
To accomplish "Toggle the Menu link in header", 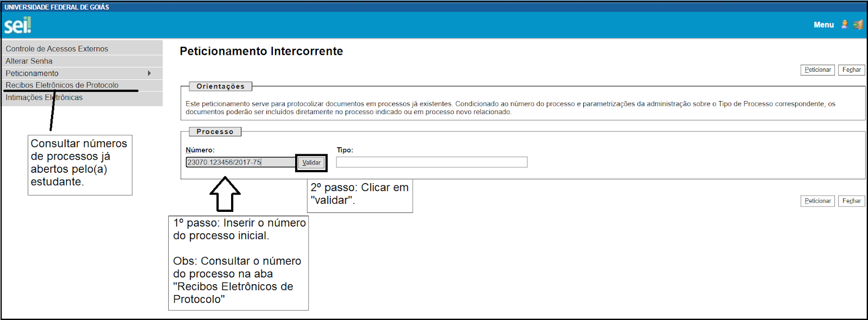I will 824,25.
